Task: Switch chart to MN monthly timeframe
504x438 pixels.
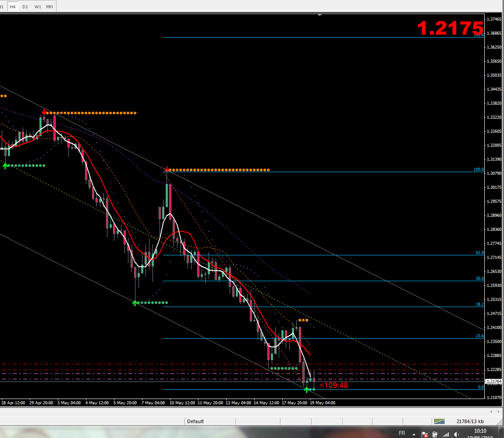Action: click(x=50, y=7)
